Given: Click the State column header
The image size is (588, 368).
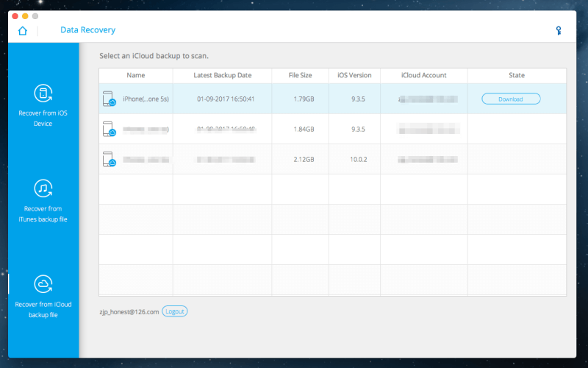Looking at the screenshot, I should pos(517,75).
